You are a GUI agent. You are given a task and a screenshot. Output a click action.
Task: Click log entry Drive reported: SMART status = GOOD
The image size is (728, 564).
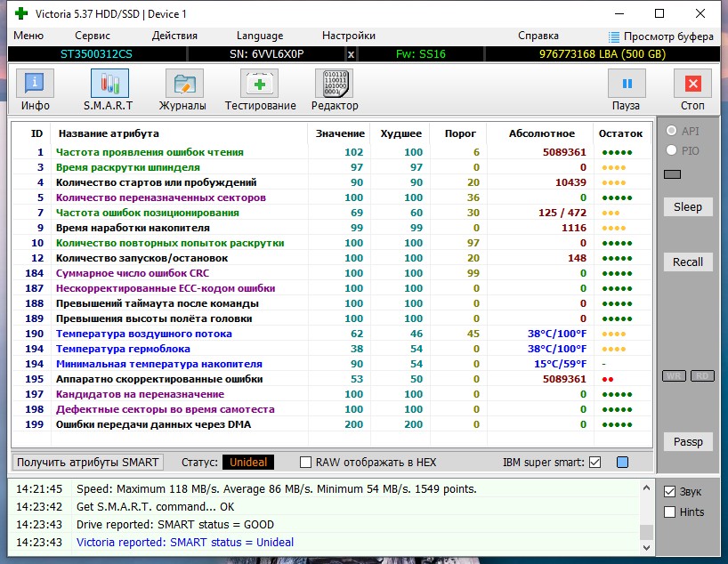coord(175,525)
